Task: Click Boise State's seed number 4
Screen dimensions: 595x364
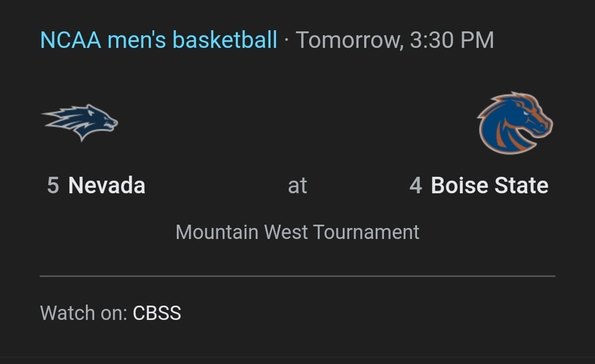Action: pos(415,186)
